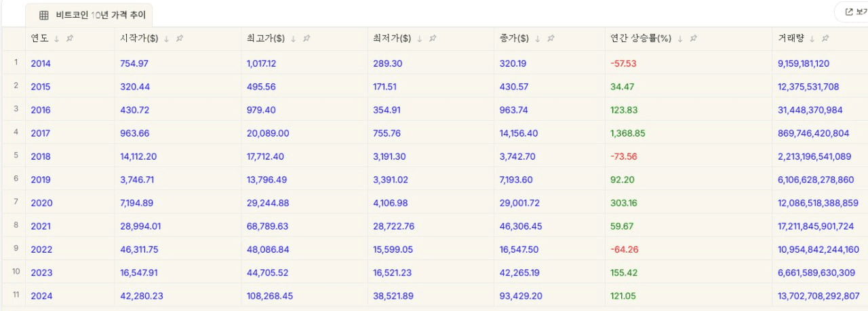Click the pin icon beside 종가($)

click(x=551, y=39)
